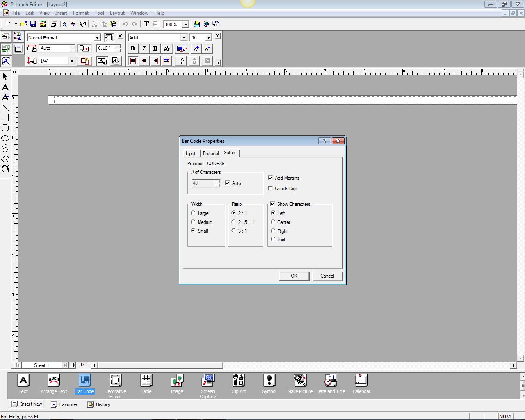This screenshot has width=525, height=420.
Task: Select 3 : 1 ratio option
Action: pos(234,231)
